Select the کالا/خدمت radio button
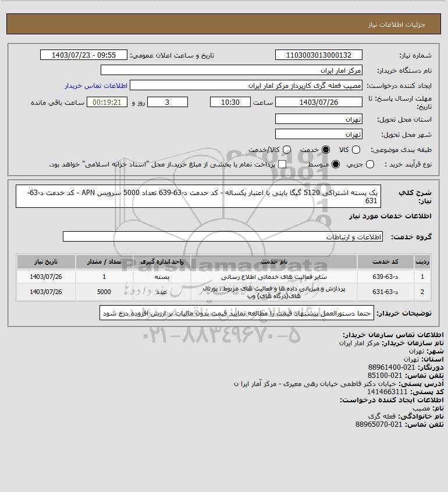This screenshot has height=492, width=448. [286, 150]
